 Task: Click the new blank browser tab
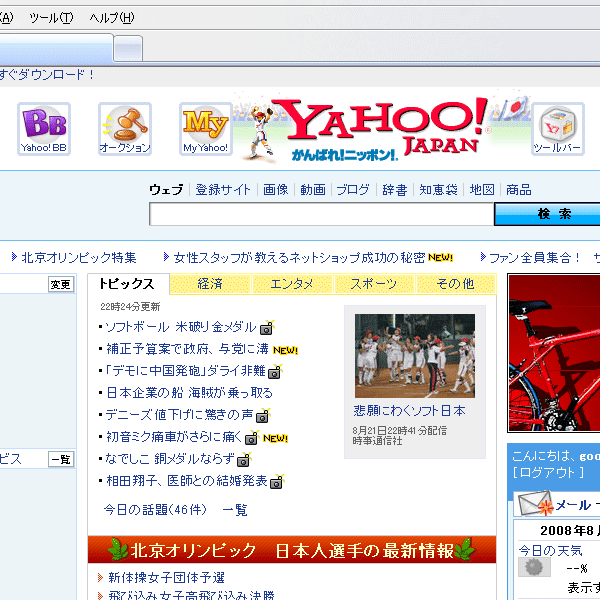click(128, 48)
